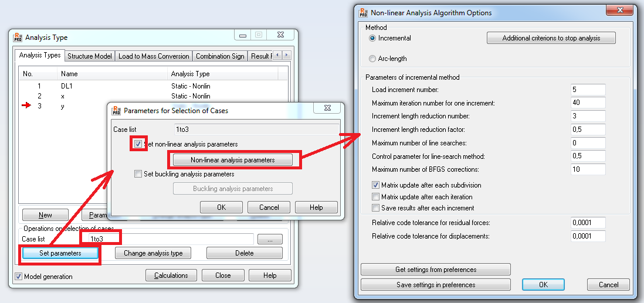Click Save settings in preferences
The height and width of the screenshot is (303, 644).
click(436, 284)
